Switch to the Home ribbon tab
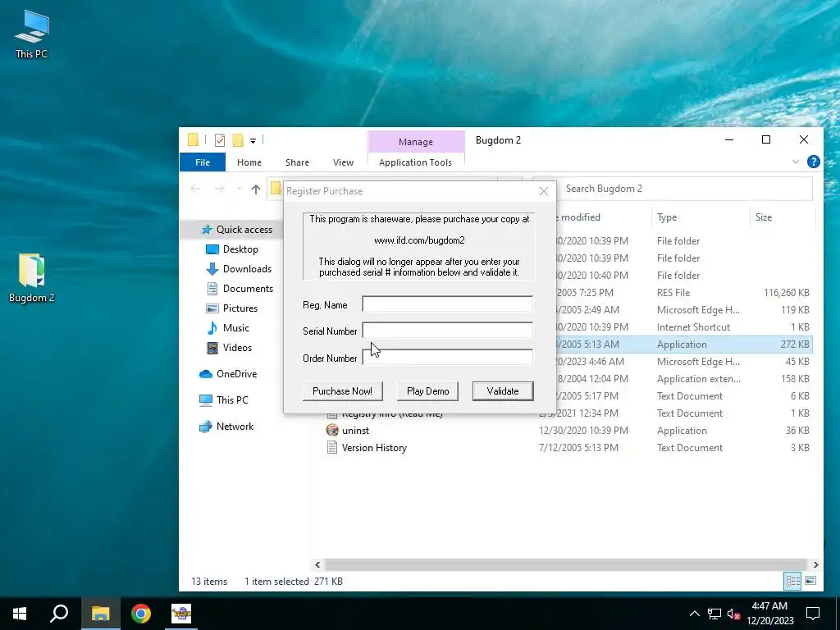840x630 pixels. tap(249, 162)
